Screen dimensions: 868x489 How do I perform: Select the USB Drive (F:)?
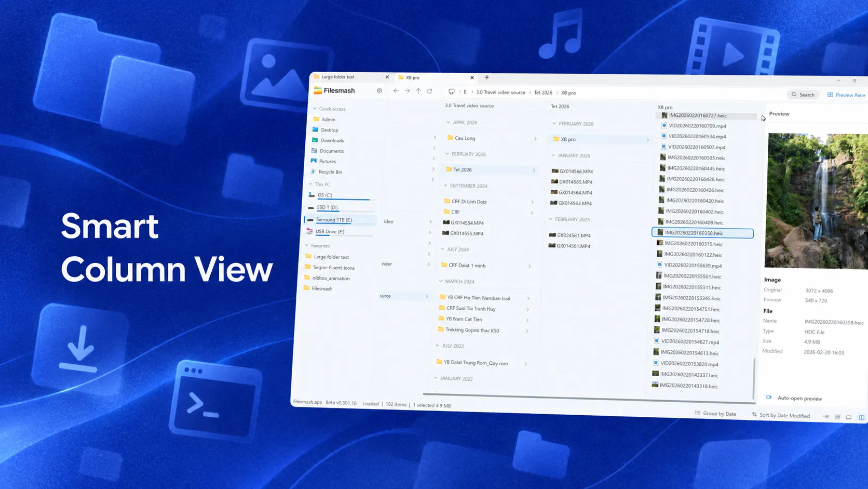tap(339, 232)
